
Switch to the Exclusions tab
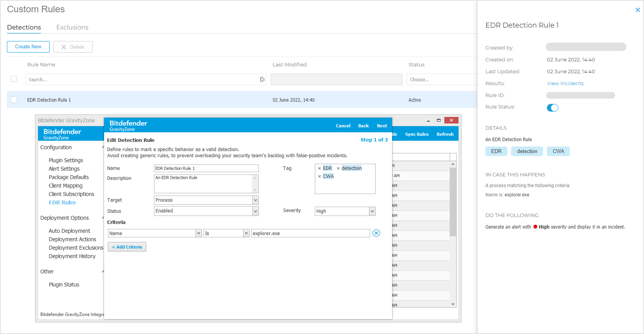point(72,27)
